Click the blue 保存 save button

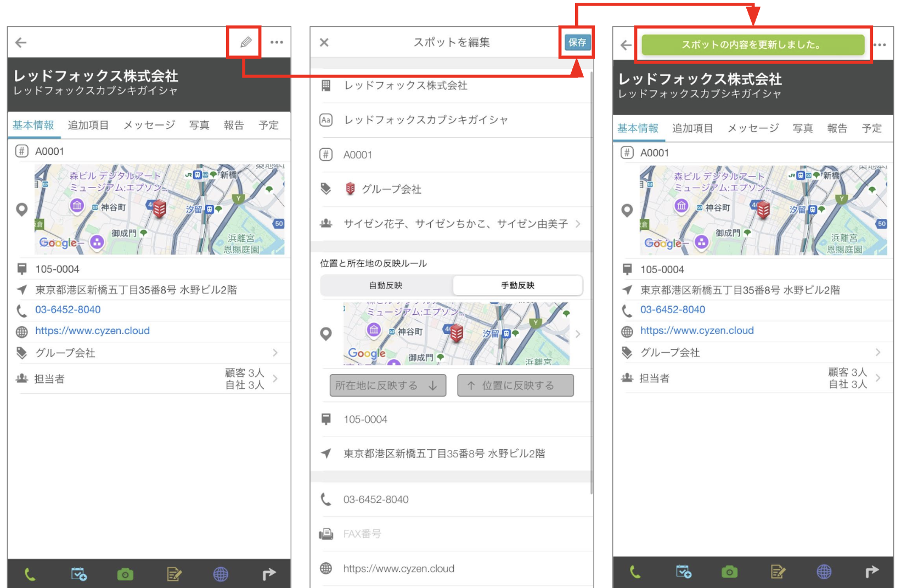577,42
